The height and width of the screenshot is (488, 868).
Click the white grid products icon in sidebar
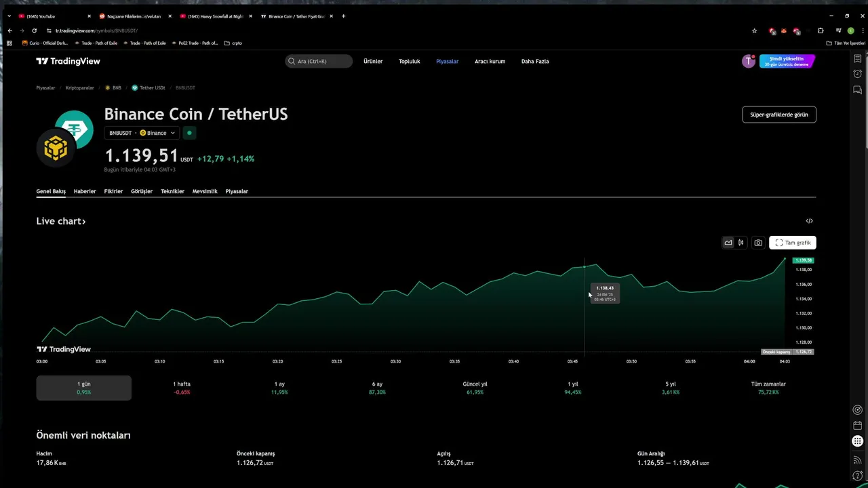click(857, 441)
